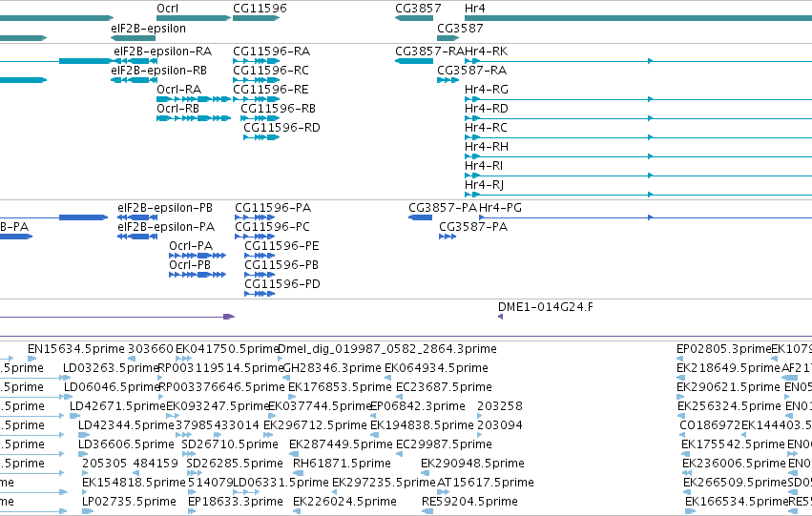Click the CG3587 gene label
The image size is (812, 516).
pyautogui.click(x=460, y=29)
